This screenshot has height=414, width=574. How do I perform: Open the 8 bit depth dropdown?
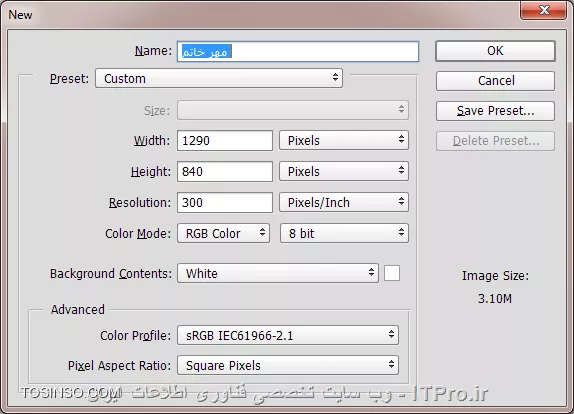(344, 233)
